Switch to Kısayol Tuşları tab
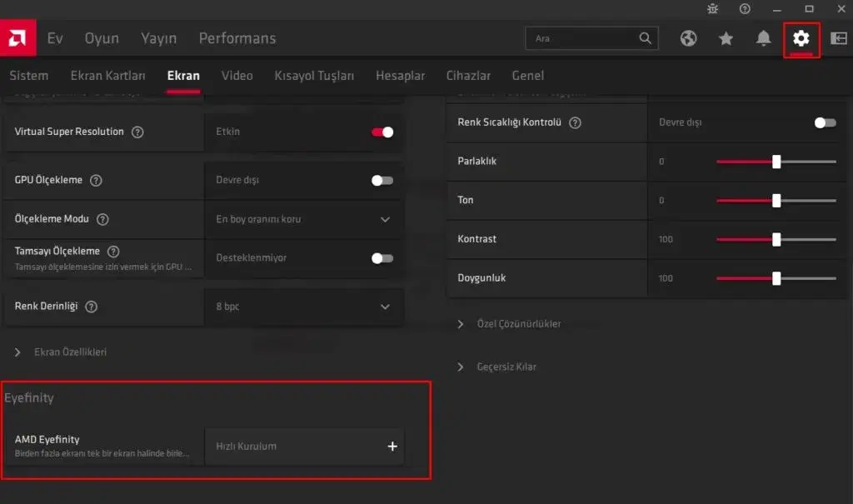The image size is (853, 504). click(x=314, y=76)
